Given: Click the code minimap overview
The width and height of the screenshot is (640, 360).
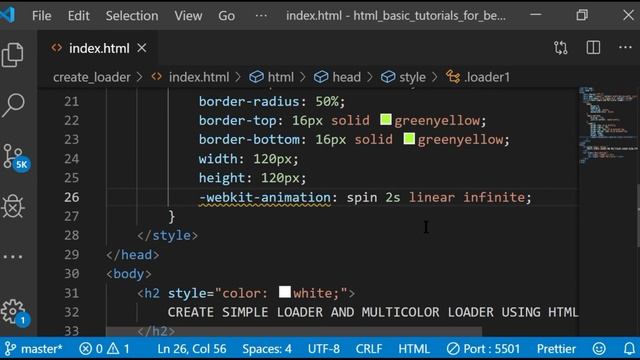Looking at the screenshot, I should click(608, 125).
